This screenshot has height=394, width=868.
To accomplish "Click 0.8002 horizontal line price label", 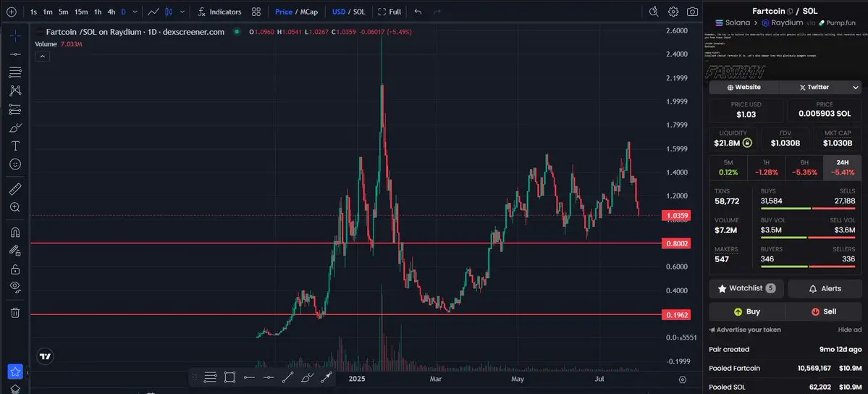I will pos(676,243).
